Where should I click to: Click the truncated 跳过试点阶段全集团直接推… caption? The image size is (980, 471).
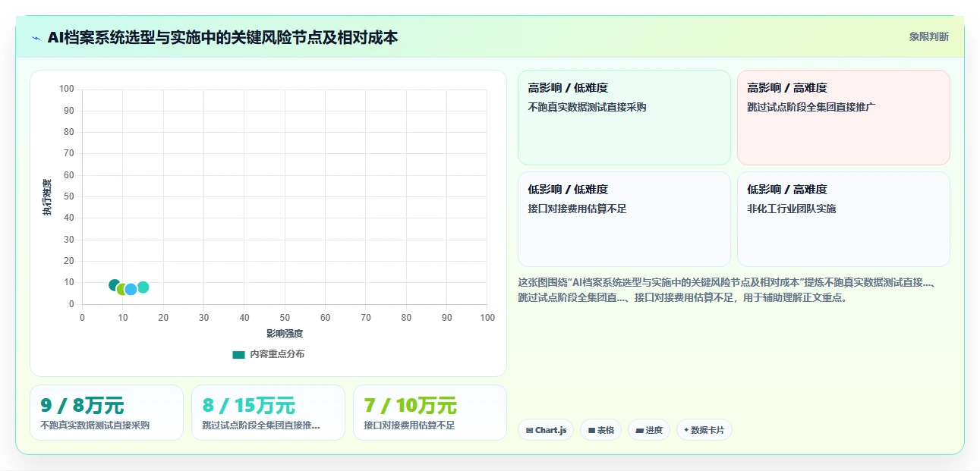click(261, 425)
